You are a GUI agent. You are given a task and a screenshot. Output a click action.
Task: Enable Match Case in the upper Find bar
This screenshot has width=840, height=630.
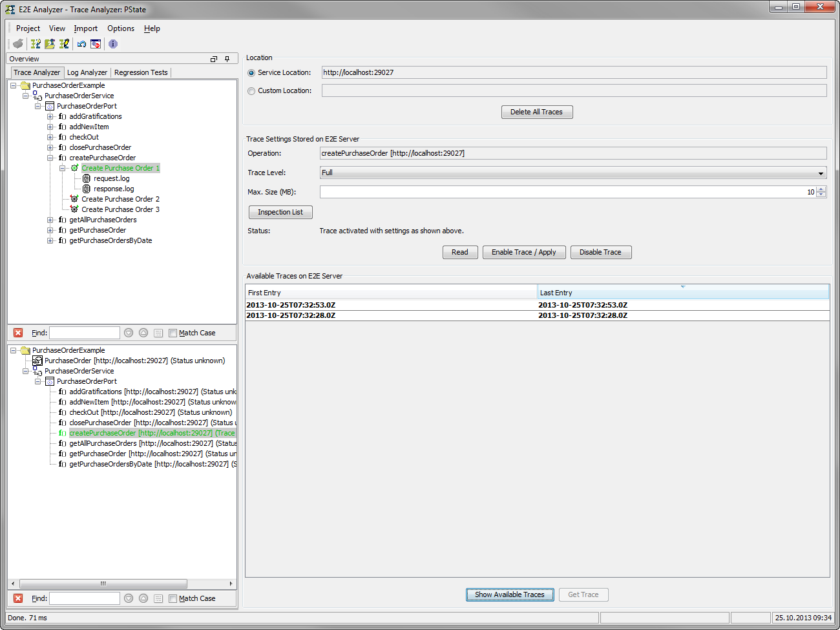(x=172, y=333)
